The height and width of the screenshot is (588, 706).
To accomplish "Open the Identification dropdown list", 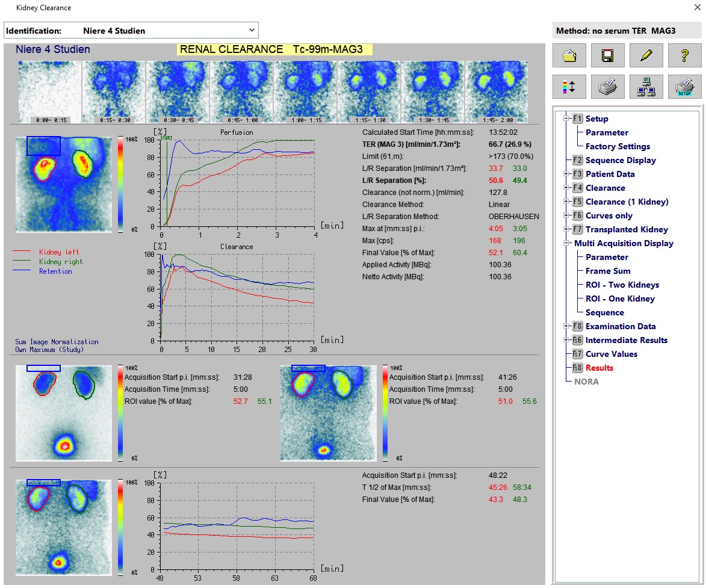I will coord(252,30).
